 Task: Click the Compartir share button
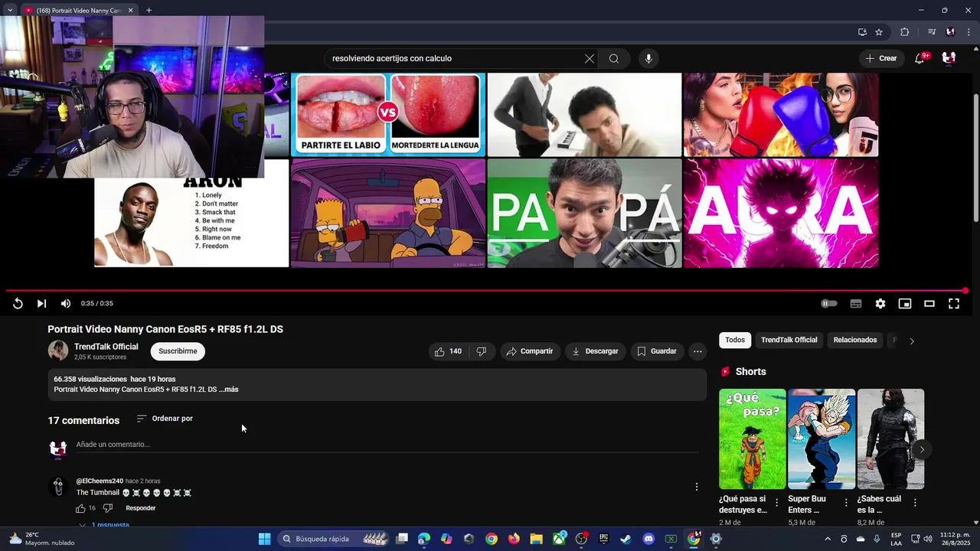pos(530,351)
